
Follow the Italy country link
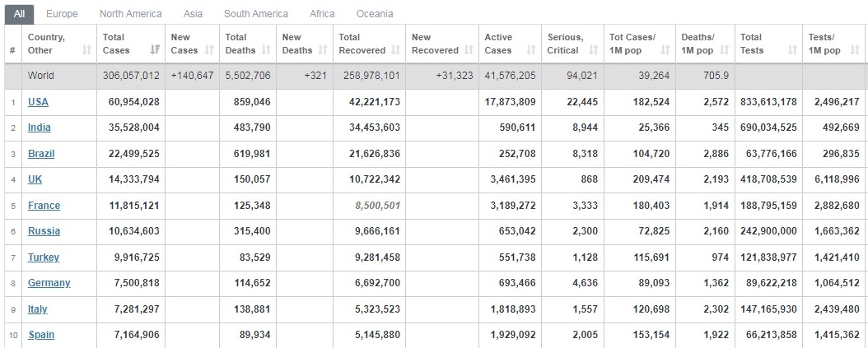[x=38, y=309]
